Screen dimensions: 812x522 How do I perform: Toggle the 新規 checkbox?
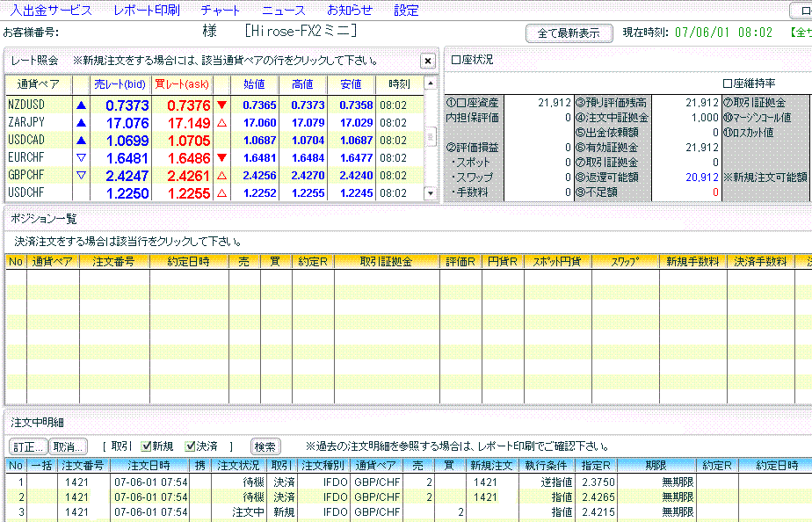pos(146,446)
